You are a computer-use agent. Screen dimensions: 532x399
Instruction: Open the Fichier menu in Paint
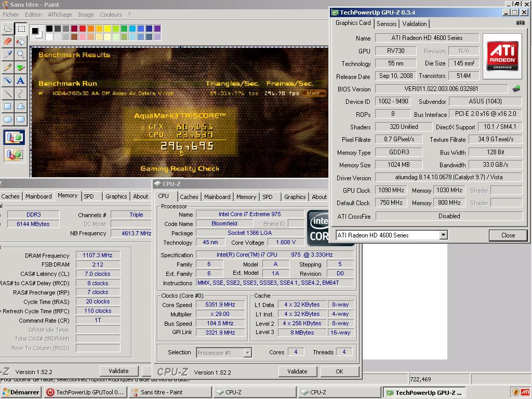tap(11, 15)
